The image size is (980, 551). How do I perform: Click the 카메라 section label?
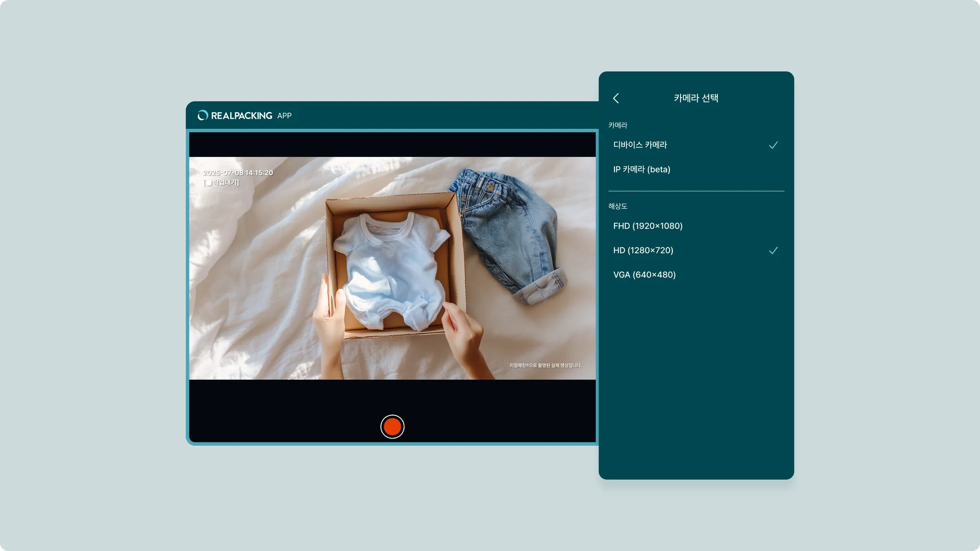coord(617,125)
